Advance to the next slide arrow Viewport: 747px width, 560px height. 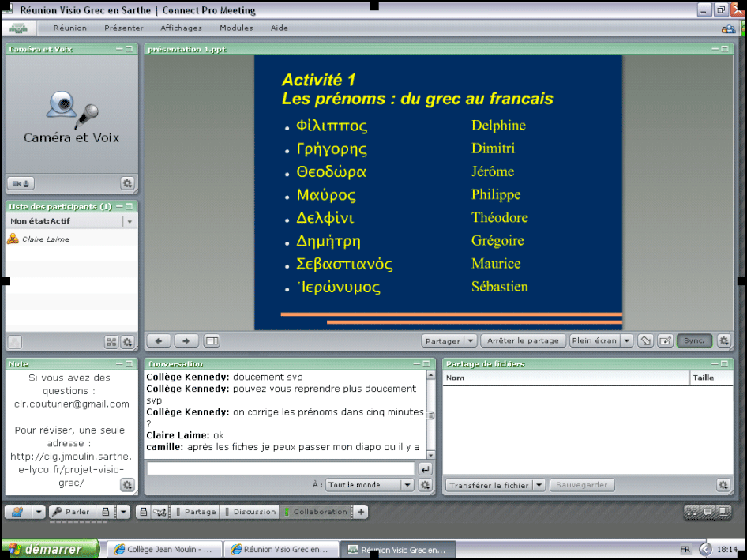[x=186, y=341]
